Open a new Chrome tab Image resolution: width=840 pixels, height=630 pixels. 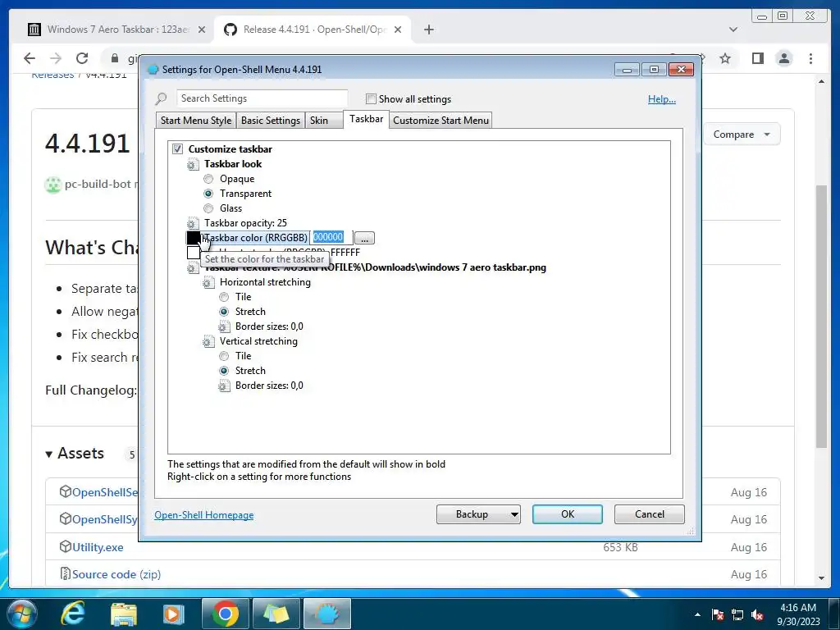428,30
